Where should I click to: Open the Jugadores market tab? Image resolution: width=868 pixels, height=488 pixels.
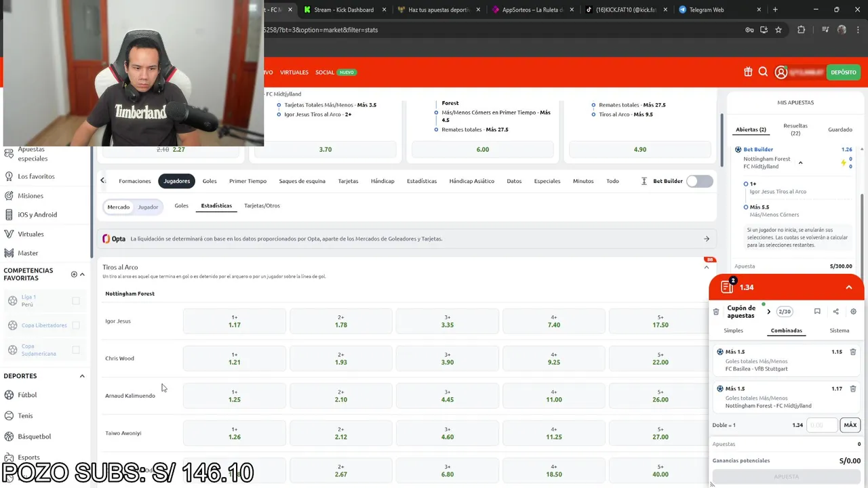click(177, 181)
